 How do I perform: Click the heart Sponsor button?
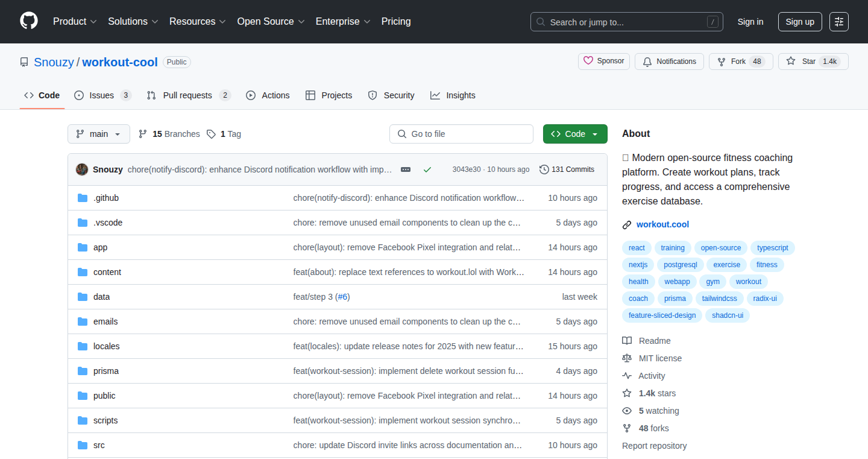[x=604, y=62]
